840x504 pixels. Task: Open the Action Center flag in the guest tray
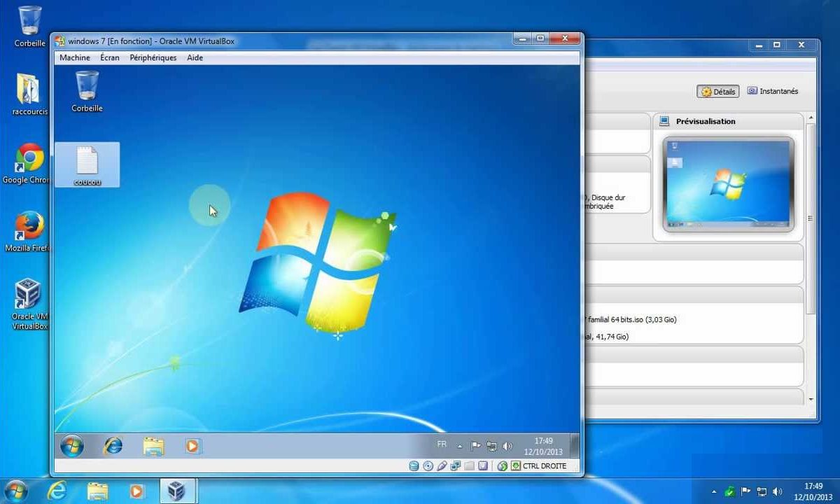click(476, 446)
